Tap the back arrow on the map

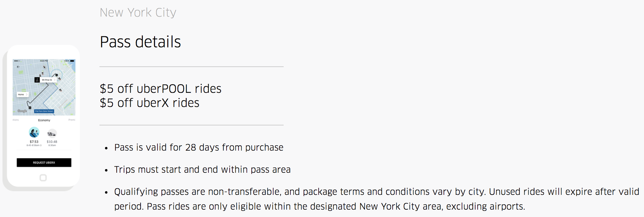(18, 67)
